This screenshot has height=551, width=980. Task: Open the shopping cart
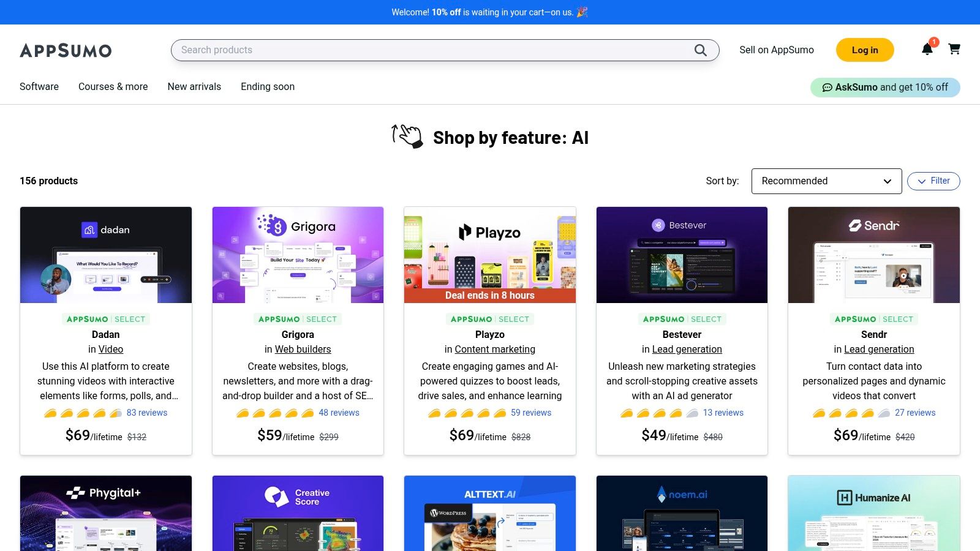pyautogui.click(x=954, y=49)
